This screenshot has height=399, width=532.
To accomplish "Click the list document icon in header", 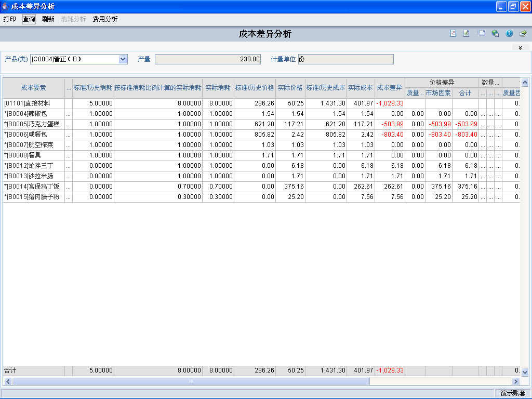I will pos(482,34).
